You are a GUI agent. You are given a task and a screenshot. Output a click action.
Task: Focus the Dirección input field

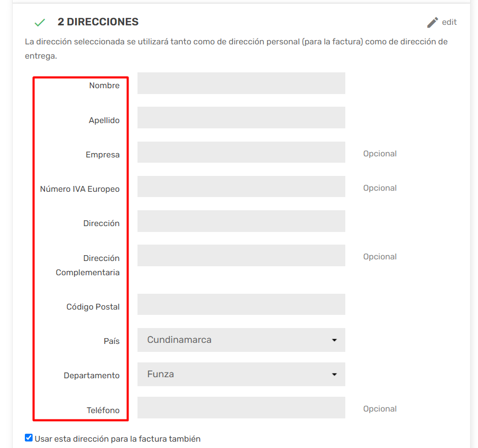(x=241, y=221)
